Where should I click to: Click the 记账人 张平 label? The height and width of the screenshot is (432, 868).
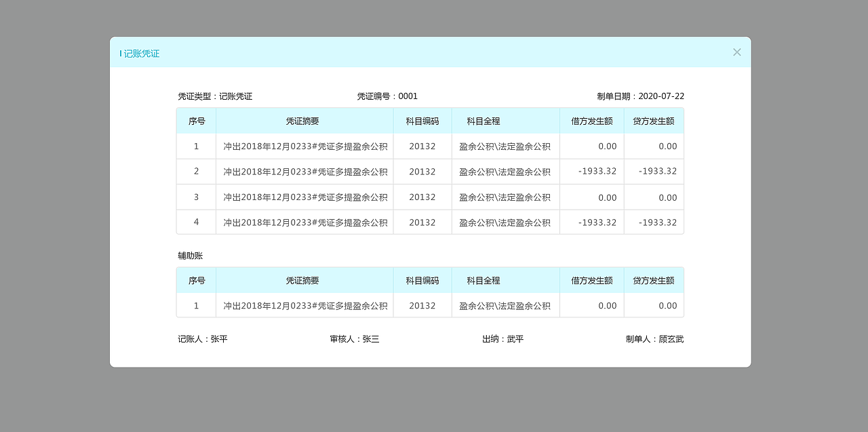(x=202, y=338)
